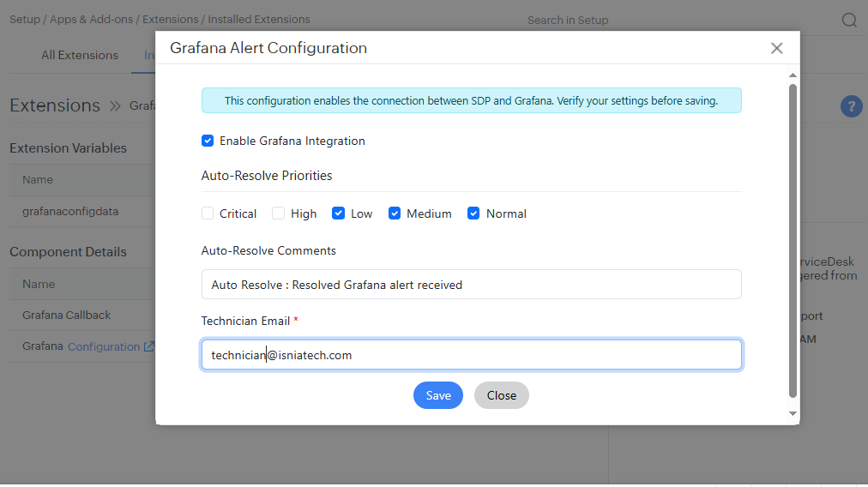Click the Technician Email input field

[x=471, y=355]
